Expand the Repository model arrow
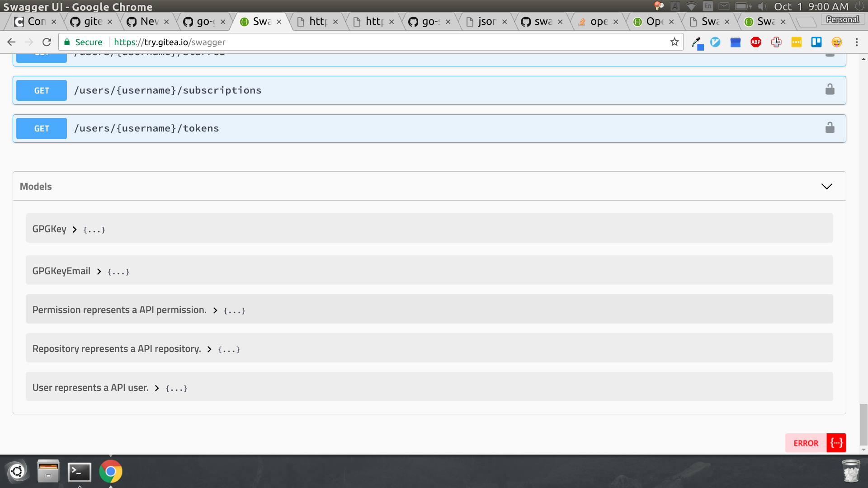This screenshot has height=488, width=868. pos(209,349)
